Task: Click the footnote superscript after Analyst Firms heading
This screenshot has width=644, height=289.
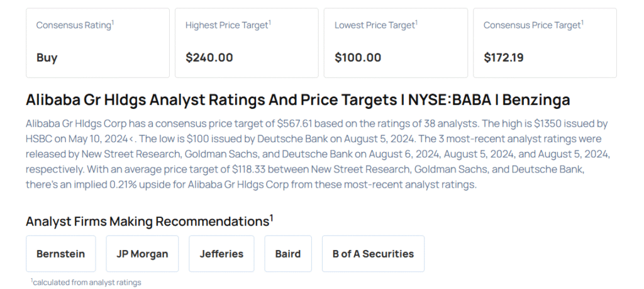Action: tap(272, 218)
